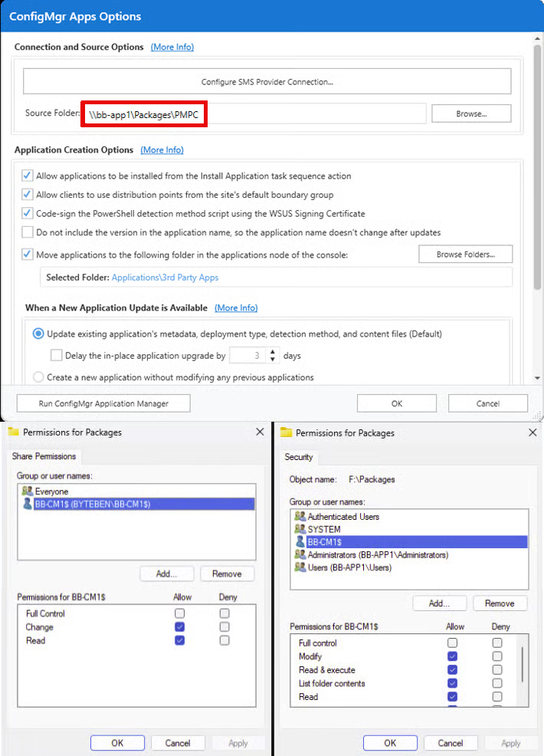This screenshot has width=544, height=756.
Task: Click Cancel in ConfigMgr Apps Options dialog
Action: pyautogui.click(x=487, y=403)
